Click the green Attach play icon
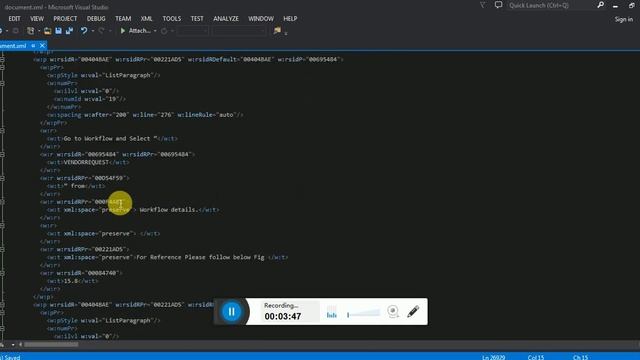640x360 pixels. click(x=122, y=31)
